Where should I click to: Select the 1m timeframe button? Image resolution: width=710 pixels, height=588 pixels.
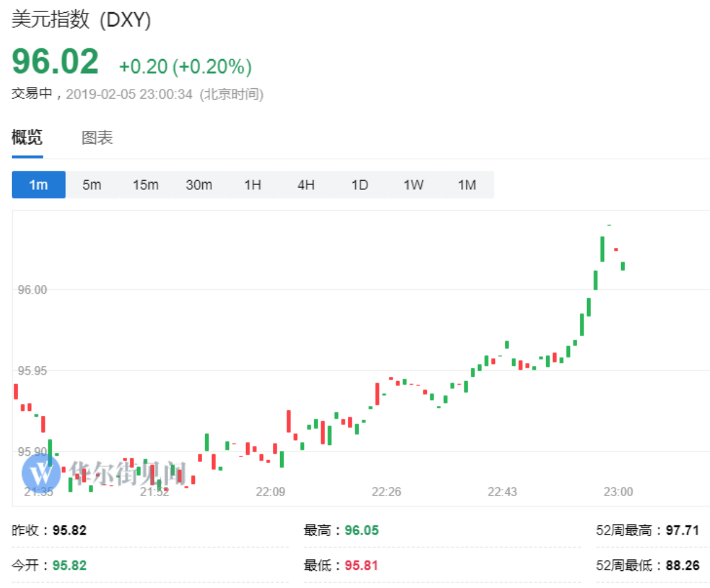coord(38,184)
